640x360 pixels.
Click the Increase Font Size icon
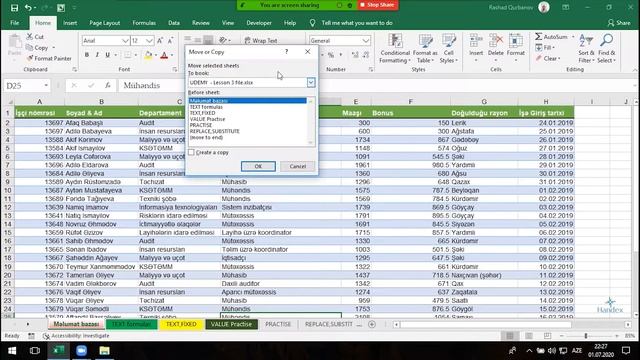click(160, 40)
